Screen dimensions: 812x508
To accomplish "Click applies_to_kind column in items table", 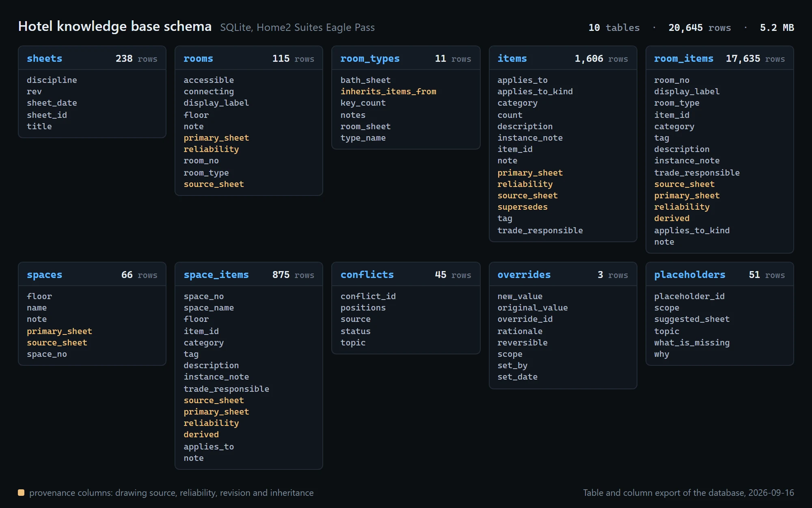I will [535, 92].
